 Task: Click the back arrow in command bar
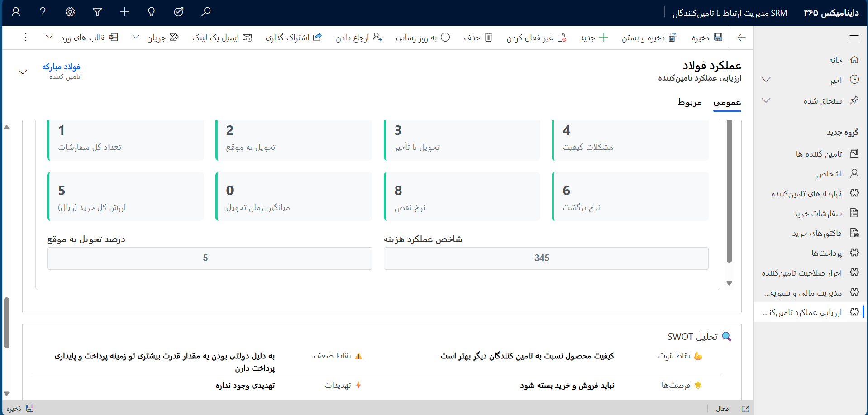tap(741, 38)
